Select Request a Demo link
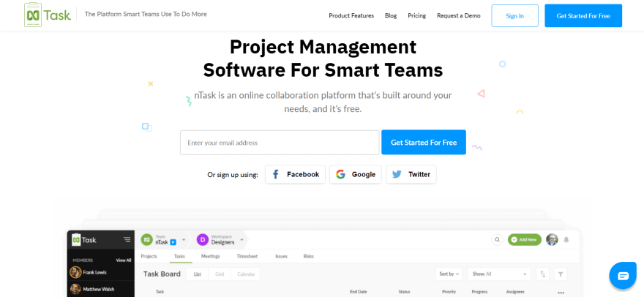 click(458, 15)
